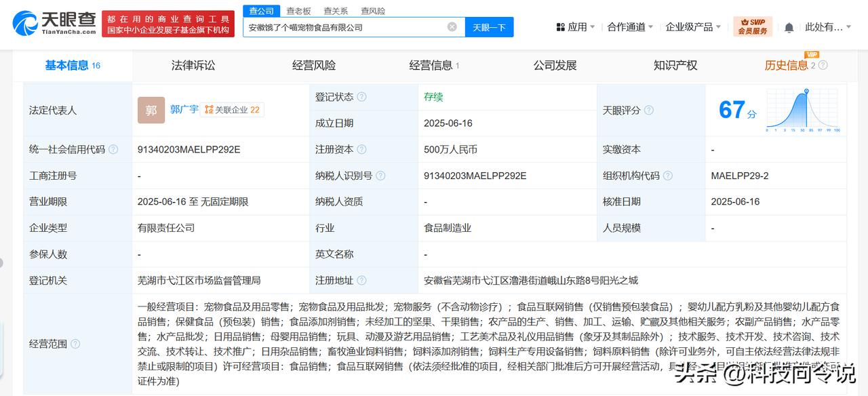Click the 成立日期 value 2025-06-16

tap(448, 123)
